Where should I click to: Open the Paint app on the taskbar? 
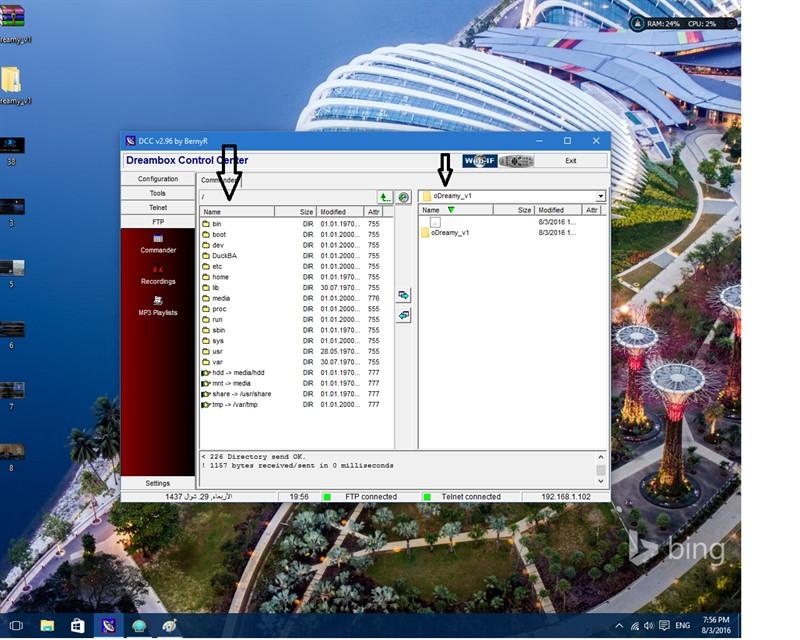tap(169, 626)
